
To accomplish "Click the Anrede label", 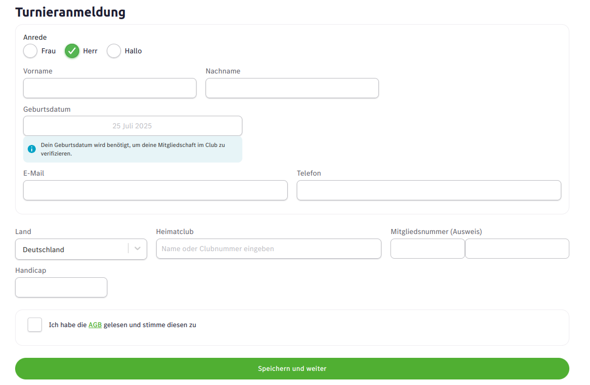I will point(35,37).
